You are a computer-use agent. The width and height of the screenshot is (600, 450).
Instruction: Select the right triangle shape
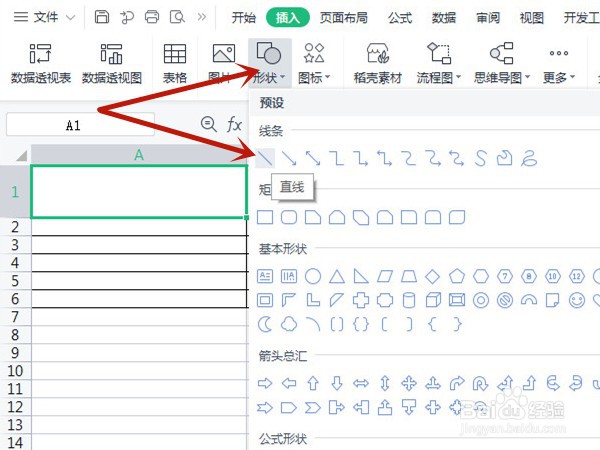(x=361, y=276)
